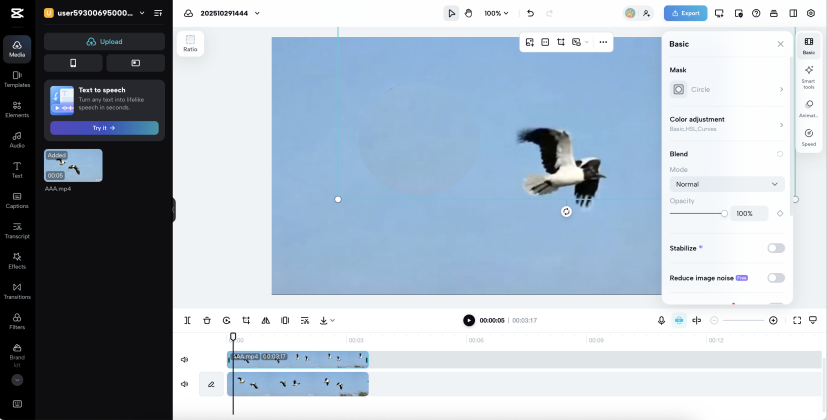Click the timeline zoom in plus icon
This screenshot has height=420, width=828.
click(773, 320)
